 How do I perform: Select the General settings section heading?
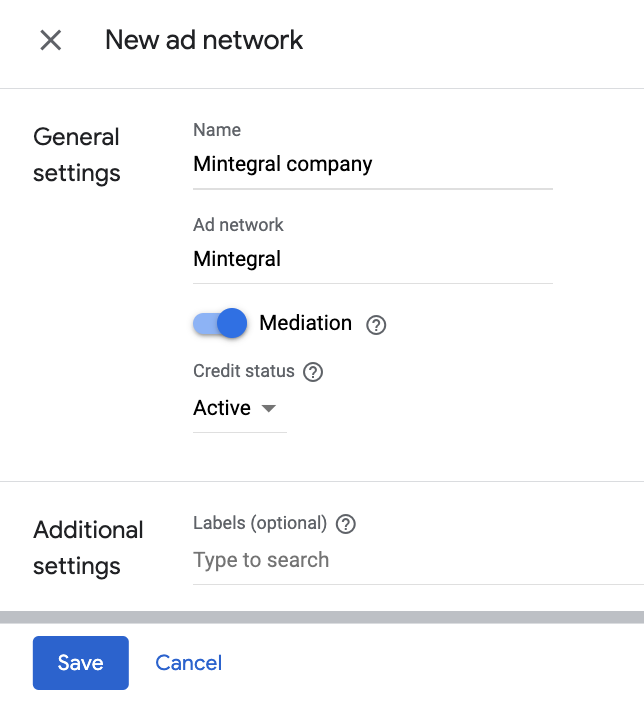pyautogui.click(x=77, y=155)
